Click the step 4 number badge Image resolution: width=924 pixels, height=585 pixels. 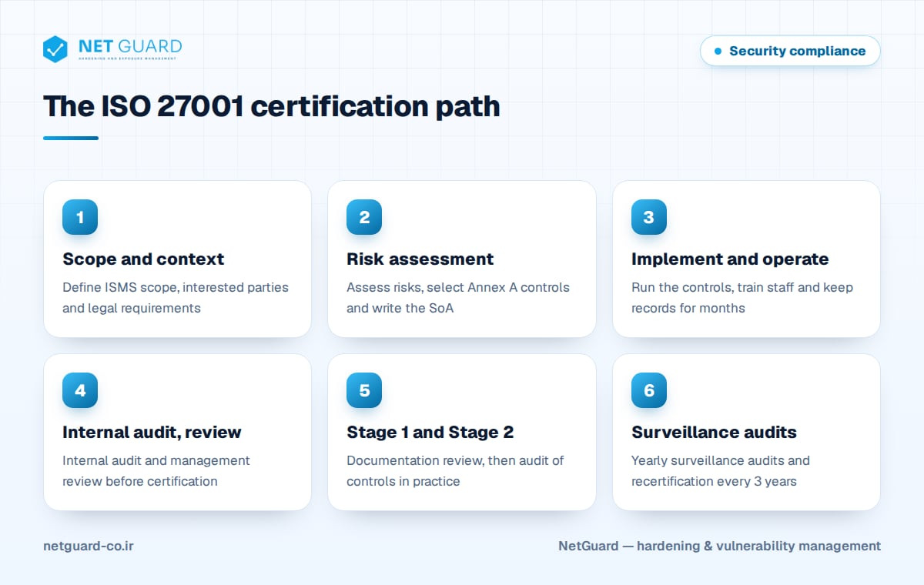(x=80, y=390)
